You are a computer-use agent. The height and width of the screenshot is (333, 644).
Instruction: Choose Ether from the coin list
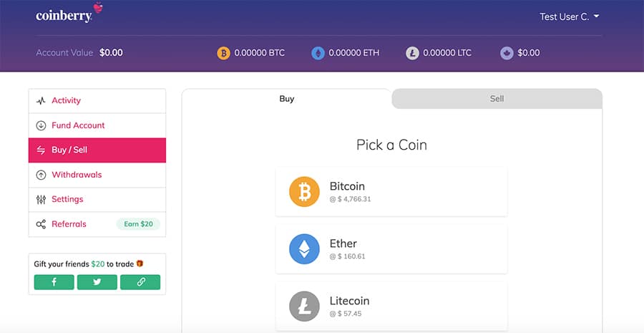pyautogui.click(x=391, y=248)
